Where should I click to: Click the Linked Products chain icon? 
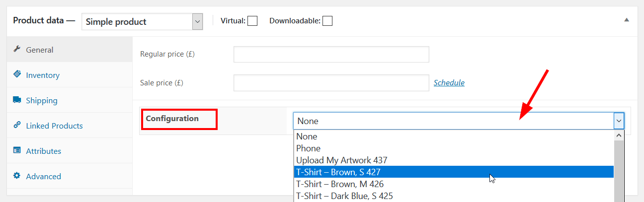pyautogui.click(x=17, y=125)
